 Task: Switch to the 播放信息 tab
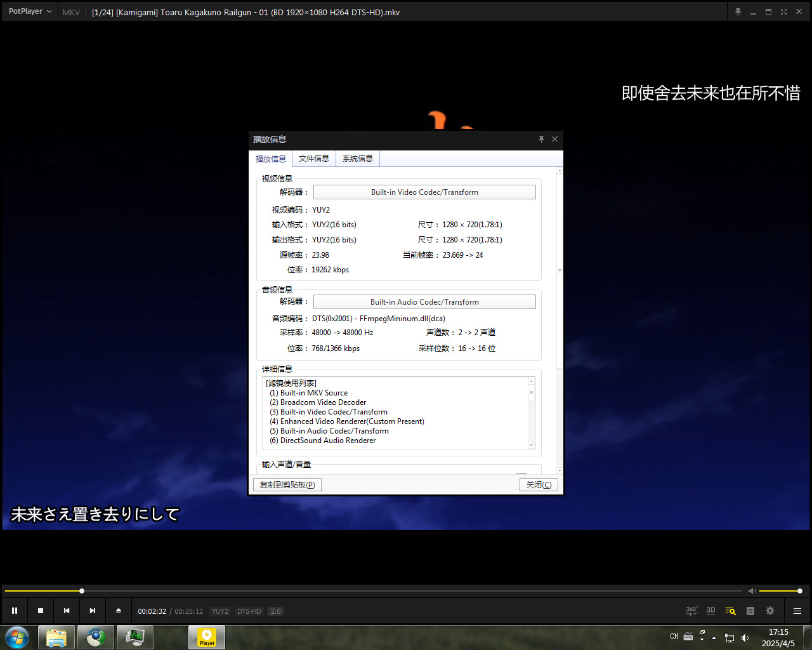(x=271, y=159)
